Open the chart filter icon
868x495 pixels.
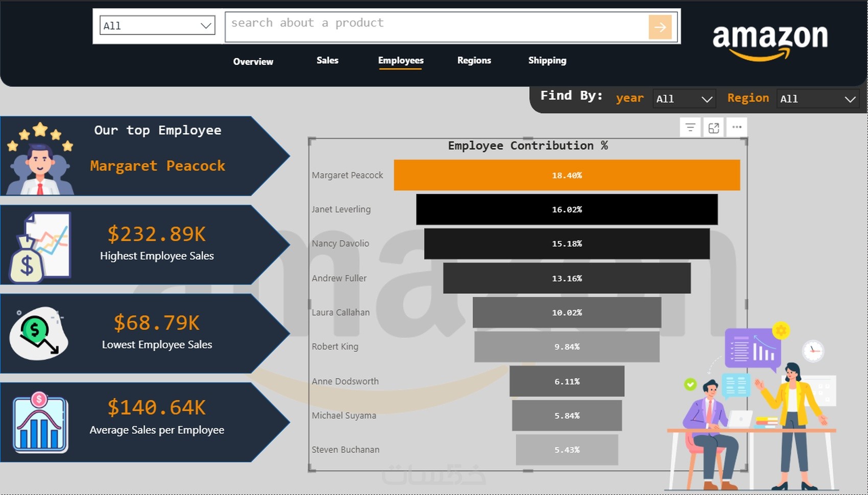(x=690, y=128)
